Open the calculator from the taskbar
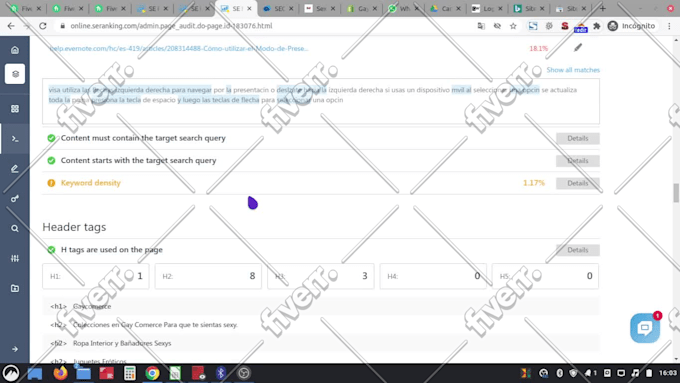Image resolution: width=680 pixels, height=383 pixels. 130,373
